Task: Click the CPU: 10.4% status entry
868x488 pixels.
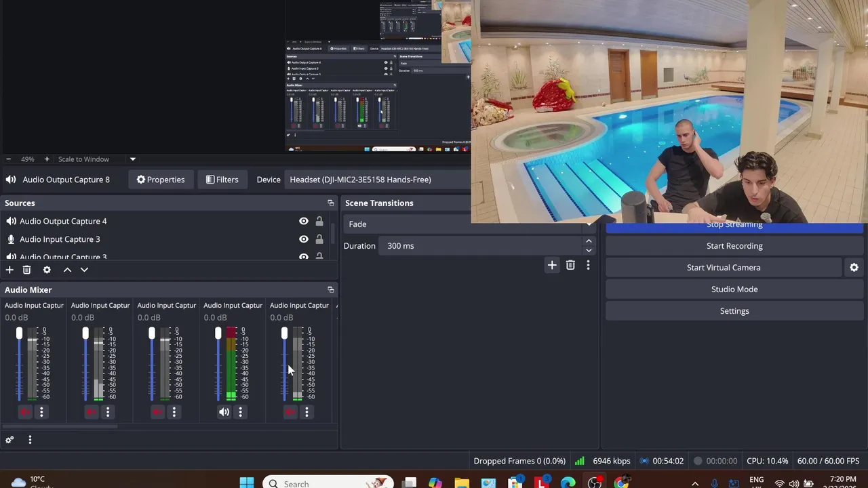Action: coord(767,461)
